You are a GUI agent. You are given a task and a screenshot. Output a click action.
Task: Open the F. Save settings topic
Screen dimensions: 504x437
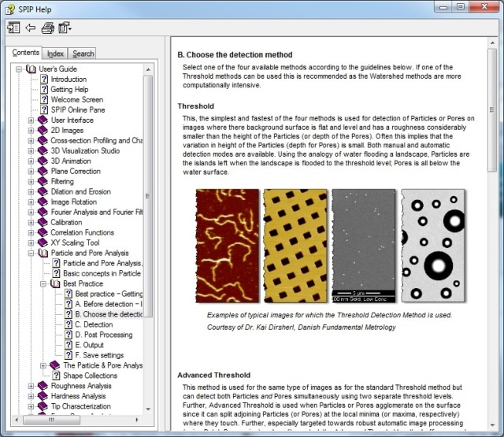(x=99, y=355)
